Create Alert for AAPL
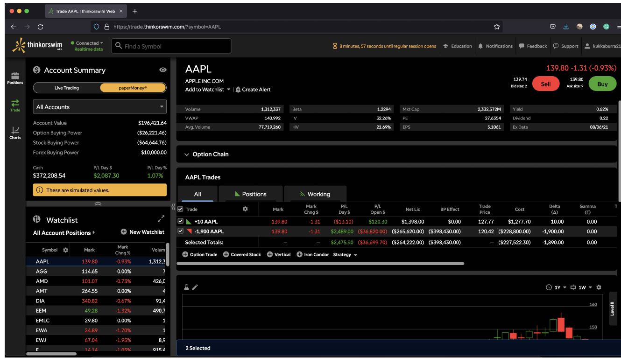The width and height of the screenshot is (621, 364). (253, 90)
